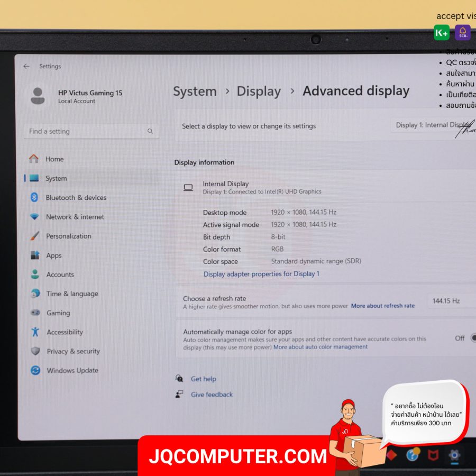Image resolution: width=476 pixels, height=476 pixels.
Task: Open the Display 1: Internal Display dropdown
Action: [x=433, y=125]
